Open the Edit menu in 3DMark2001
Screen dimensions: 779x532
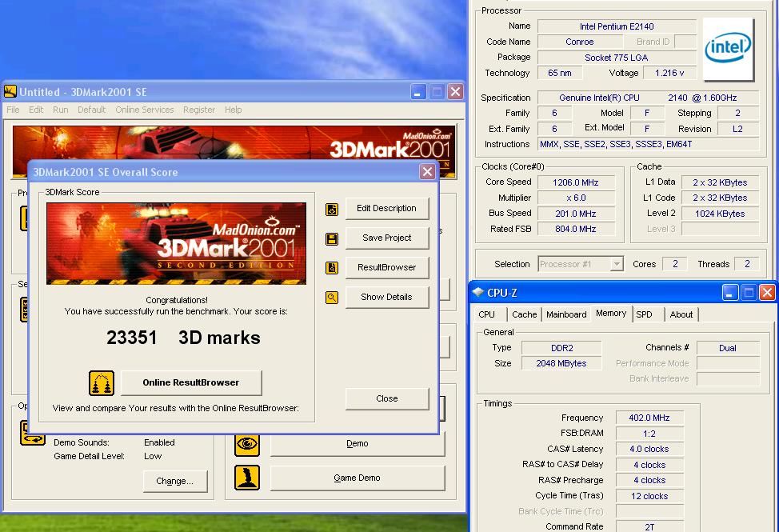click(36, 110)
